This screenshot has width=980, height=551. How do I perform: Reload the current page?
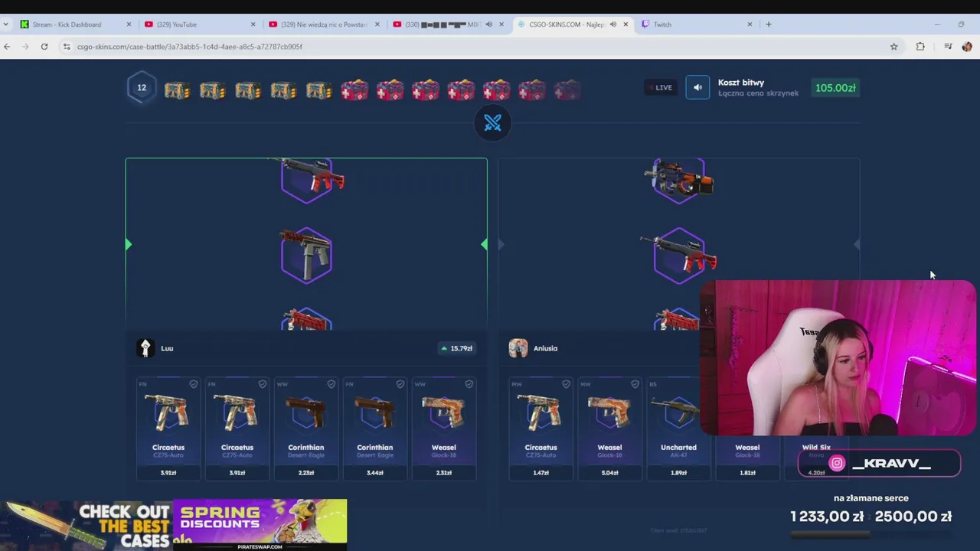point(44,47)
